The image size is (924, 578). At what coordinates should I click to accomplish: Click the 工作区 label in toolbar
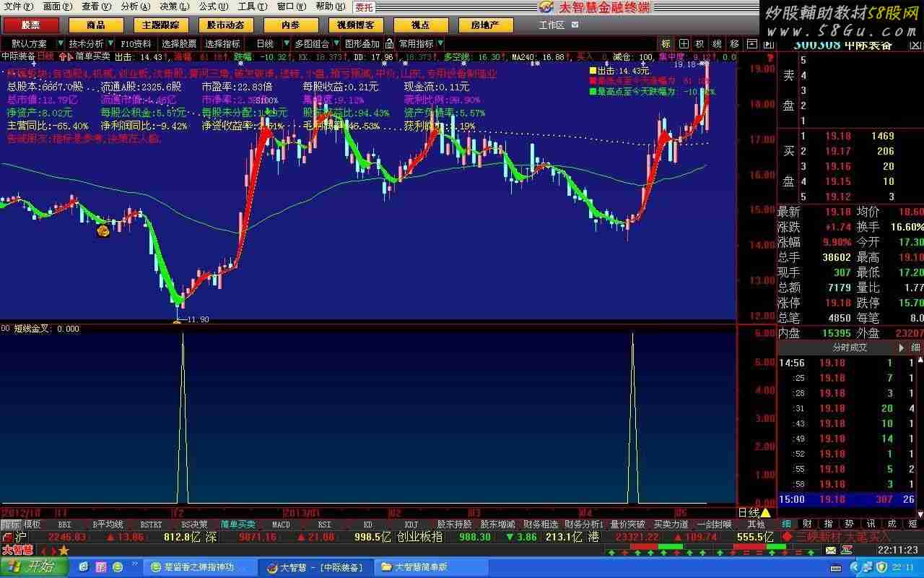pyautogui.click(x=552, y=25)
